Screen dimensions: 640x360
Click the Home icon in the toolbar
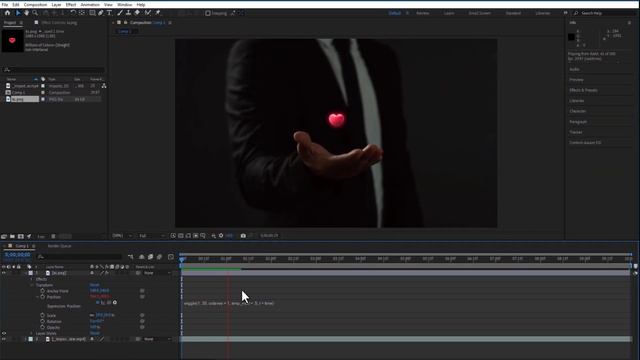click(x=7, y=13)
